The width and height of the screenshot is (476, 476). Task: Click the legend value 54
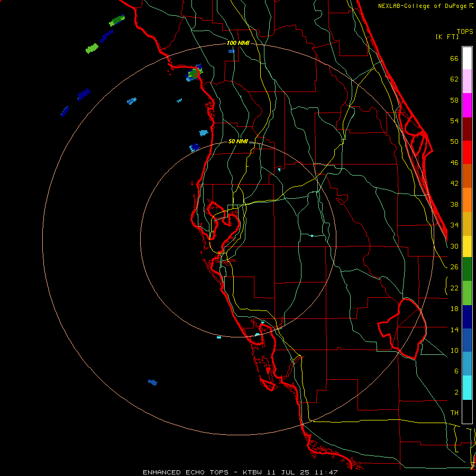[454, 121]
